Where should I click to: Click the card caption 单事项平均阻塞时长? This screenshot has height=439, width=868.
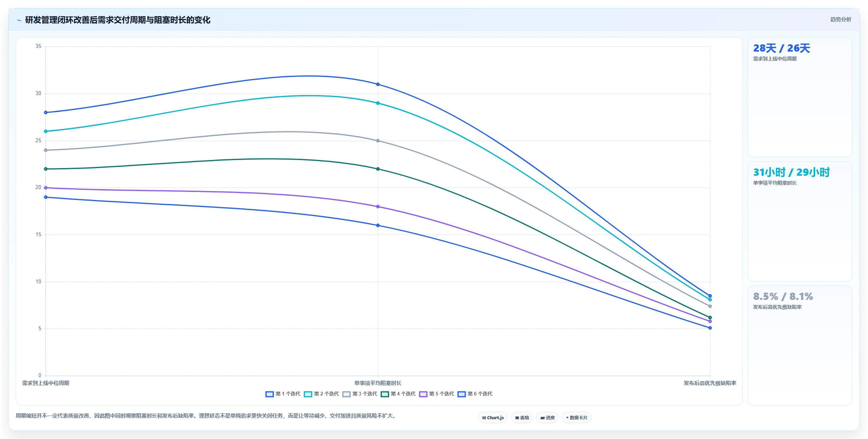pos(775,183)
